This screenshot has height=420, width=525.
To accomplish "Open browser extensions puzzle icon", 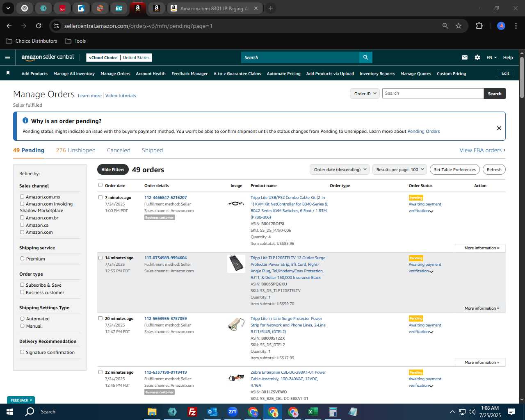I will (479, 26).
